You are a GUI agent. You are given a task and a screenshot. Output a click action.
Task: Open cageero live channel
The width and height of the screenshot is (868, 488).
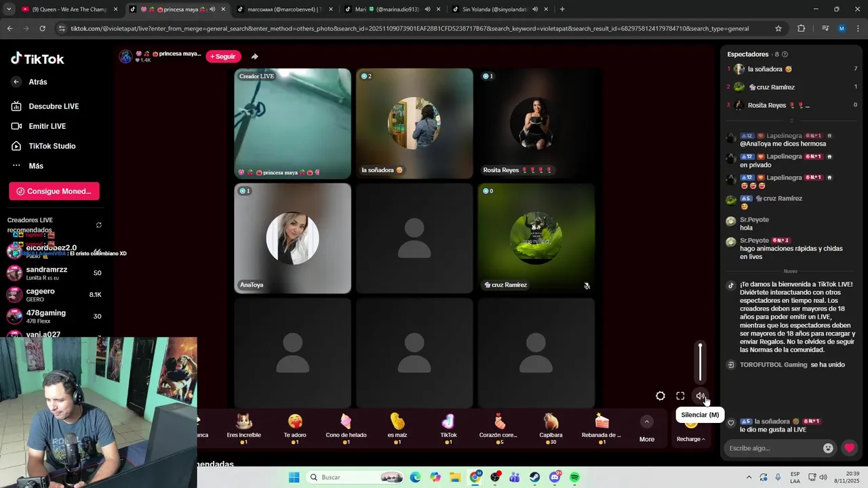click(54, 294)
